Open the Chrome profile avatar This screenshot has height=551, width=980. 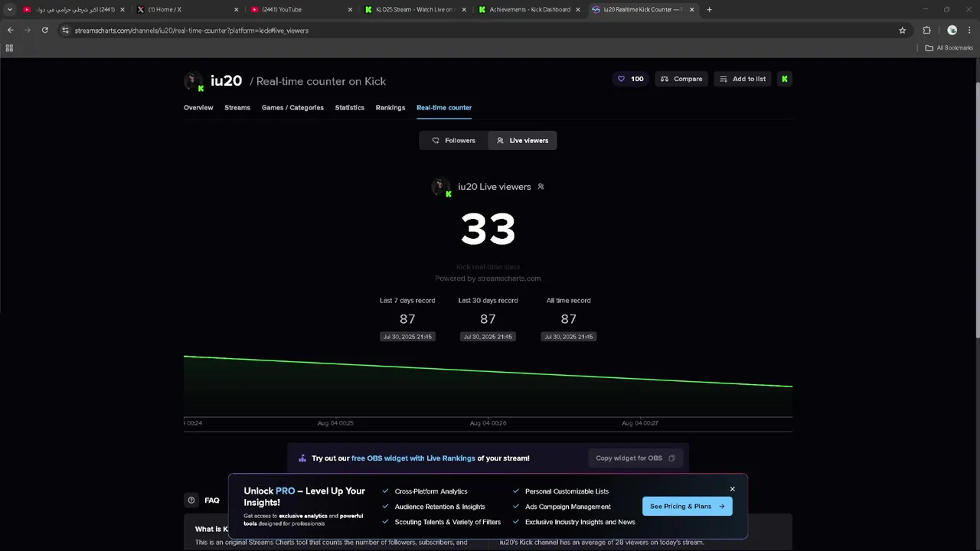[x=952, y=30]
